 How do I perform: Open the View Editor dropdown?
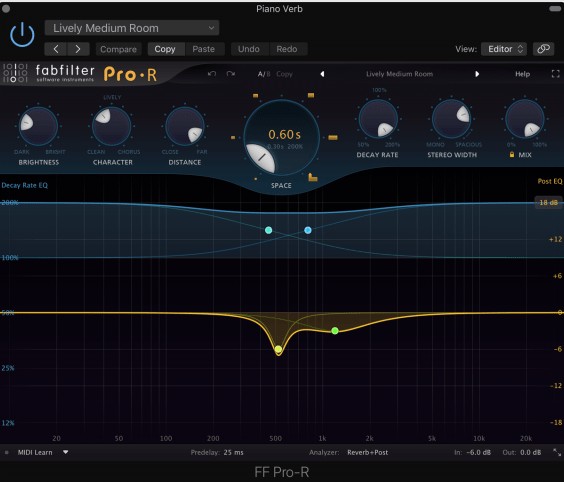click(x=504, y=49)
